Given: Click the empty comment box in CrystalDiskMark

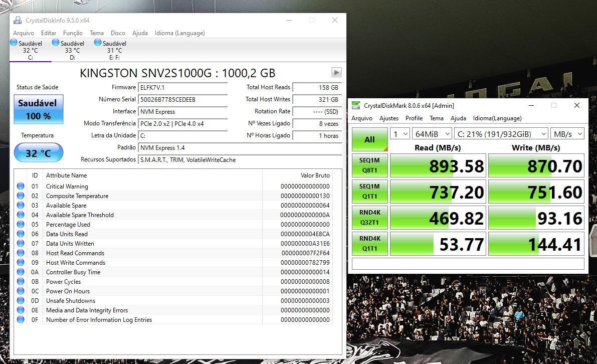Looking at the screenshot, I should click(x=468, y=264).
